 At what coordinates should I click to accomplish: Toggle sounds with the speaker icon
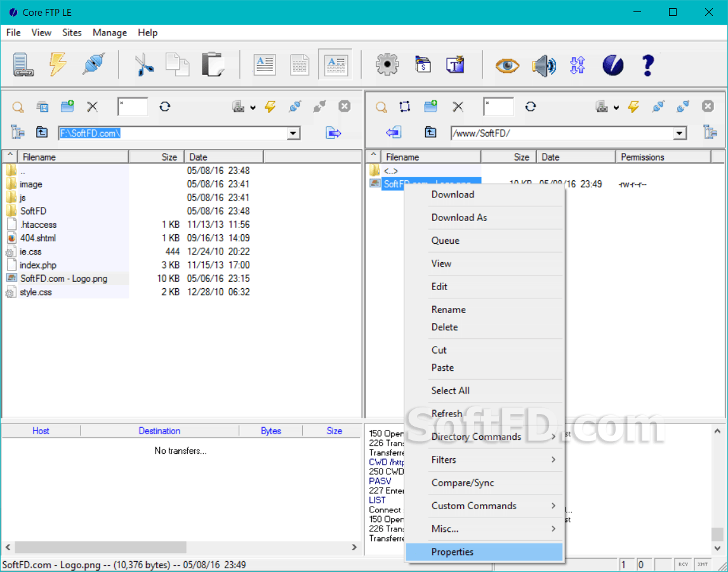tap(544, 65)
